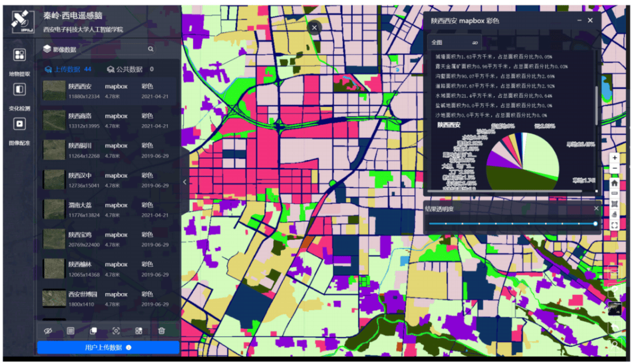Open the 图像配准 image registration tool
The image size is (633, 364).
click(x=19, y=124)
